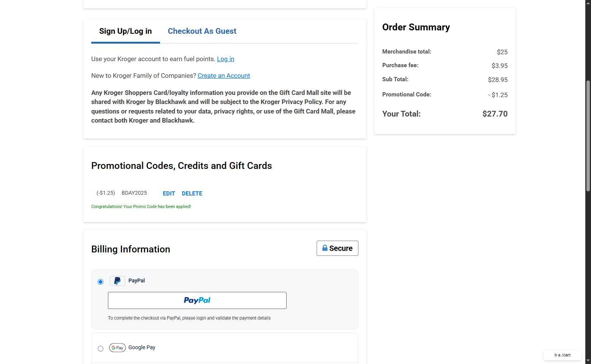Click the scrollbar up arrow
The image size is (591, 364).
(x=588, y=3)
